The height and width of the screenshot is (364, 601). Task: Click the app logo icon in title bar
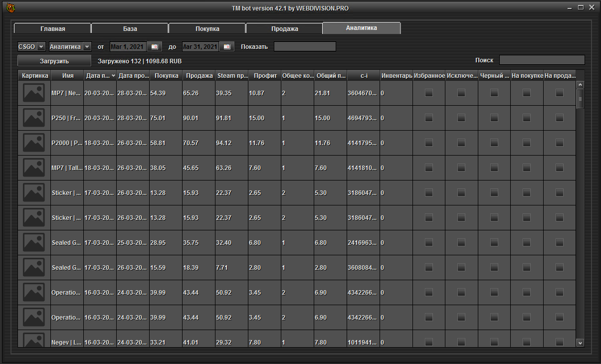click(x=10, y=8)
